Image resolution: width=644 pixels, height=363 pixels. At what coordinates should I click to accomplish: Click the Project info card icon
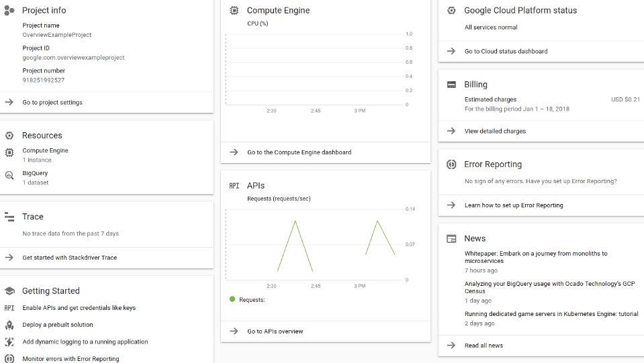[x=9, y=10]
